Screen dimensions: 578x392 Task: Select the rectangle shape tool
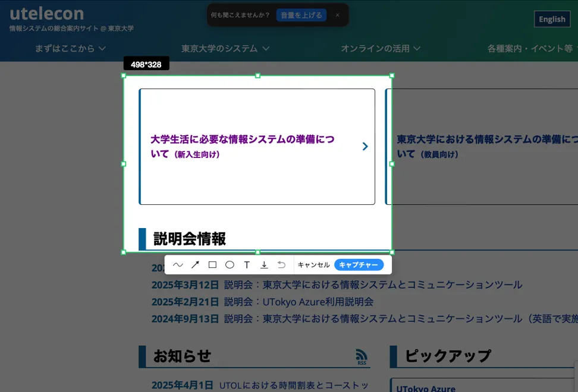212,265
